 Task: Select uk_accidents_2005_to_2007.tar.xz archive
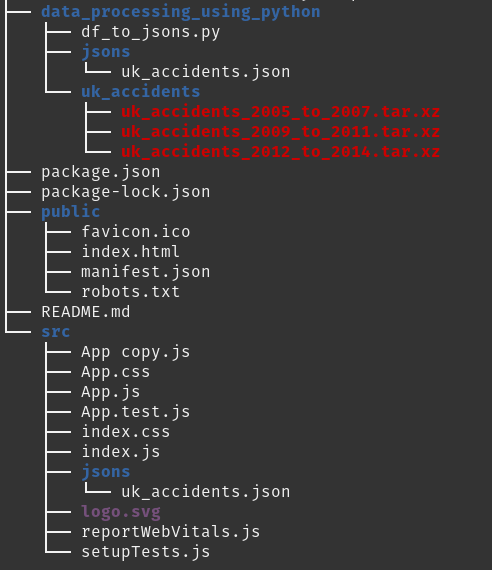pyautogui.click(x=280, y=112)
